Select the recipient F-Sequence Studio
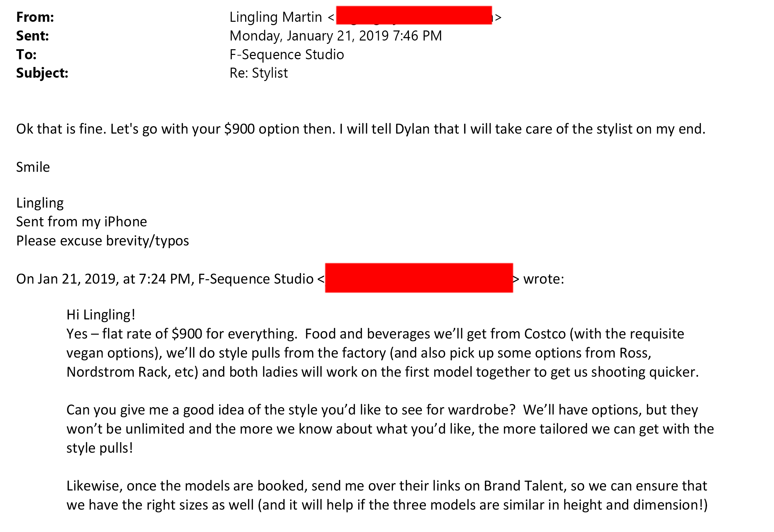This screenshot has height=532, width=774. pyautogui.click(x=287, y=55)
